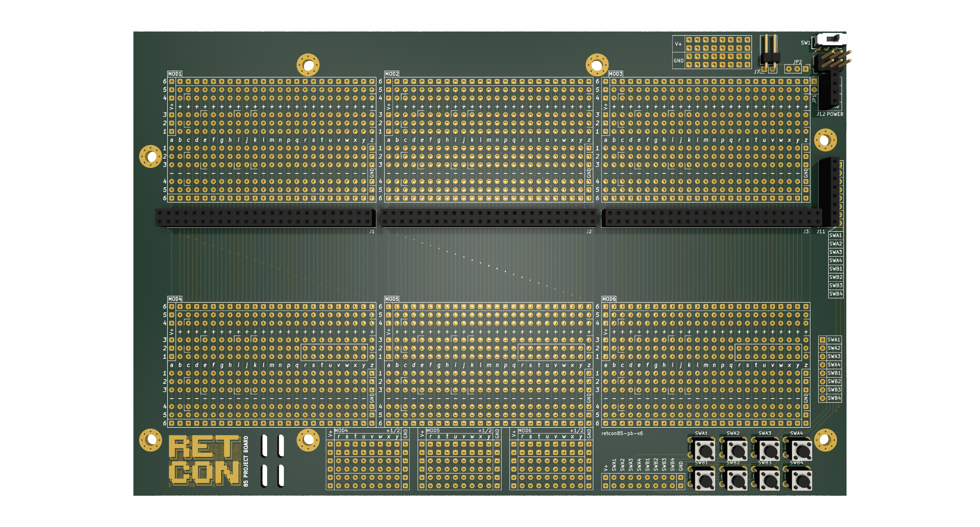Click the J11 connector label
980x527 pixels.
[x=821, y=231]
